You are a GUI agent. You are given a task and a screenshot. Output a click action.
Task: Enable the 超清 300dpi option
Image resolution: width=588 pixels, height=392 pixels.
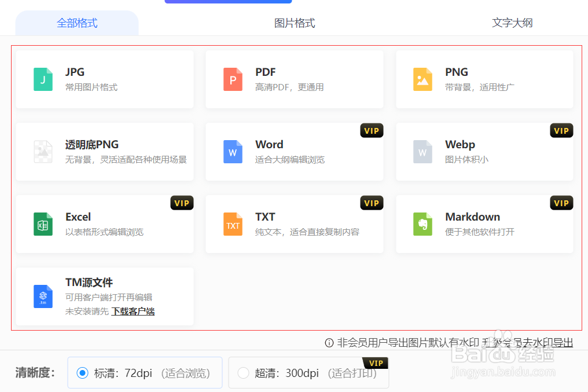[x=243, y=373]
